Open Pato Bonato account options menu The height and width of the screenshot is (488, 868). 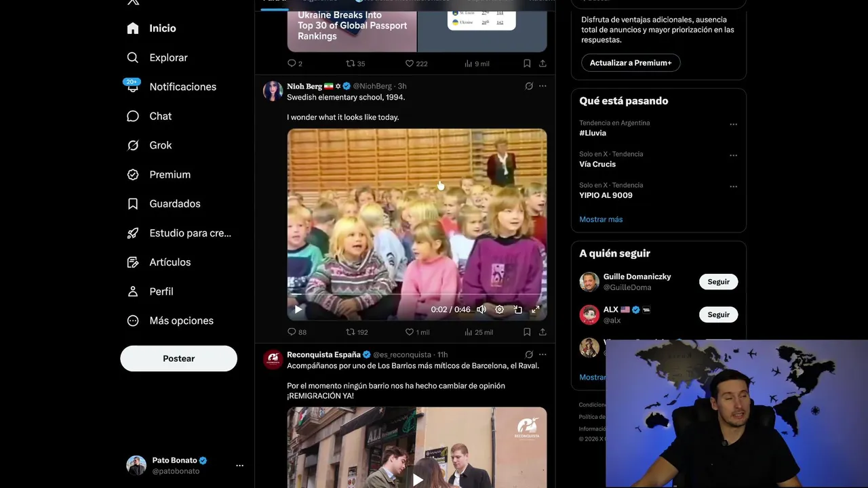click(239, 466)
